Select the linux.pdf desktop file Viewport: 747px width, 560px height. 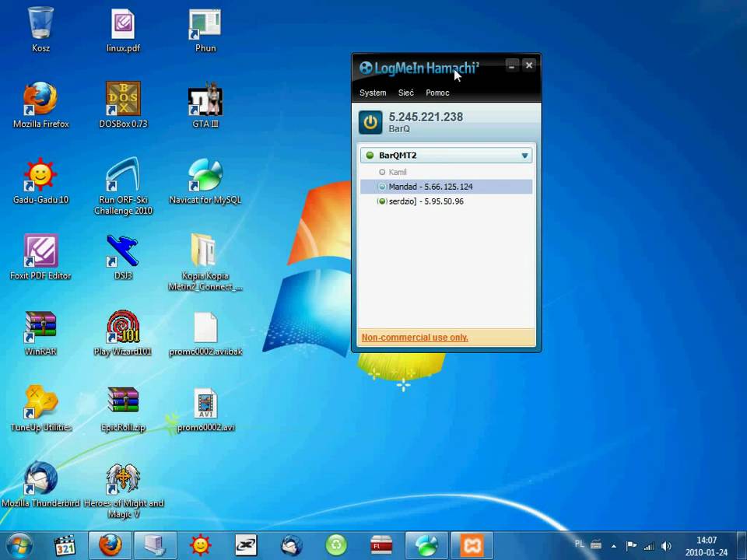point(123,30)
